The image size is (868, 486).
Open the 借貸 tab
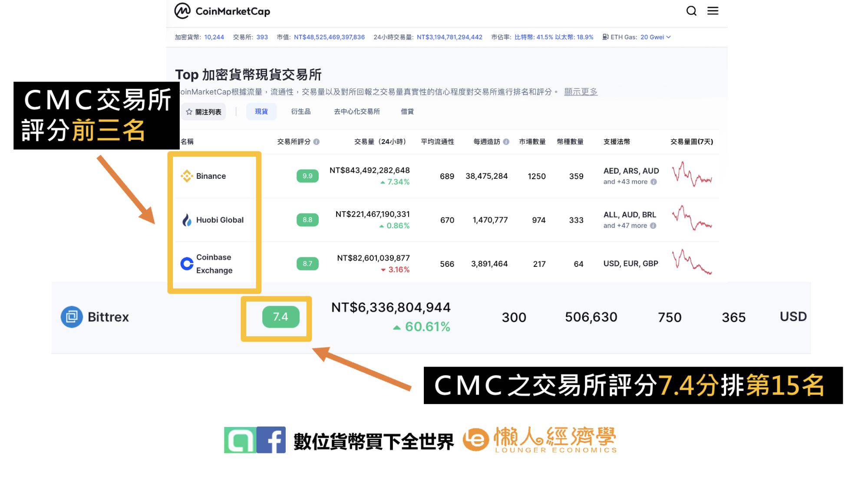click(407, 112)
